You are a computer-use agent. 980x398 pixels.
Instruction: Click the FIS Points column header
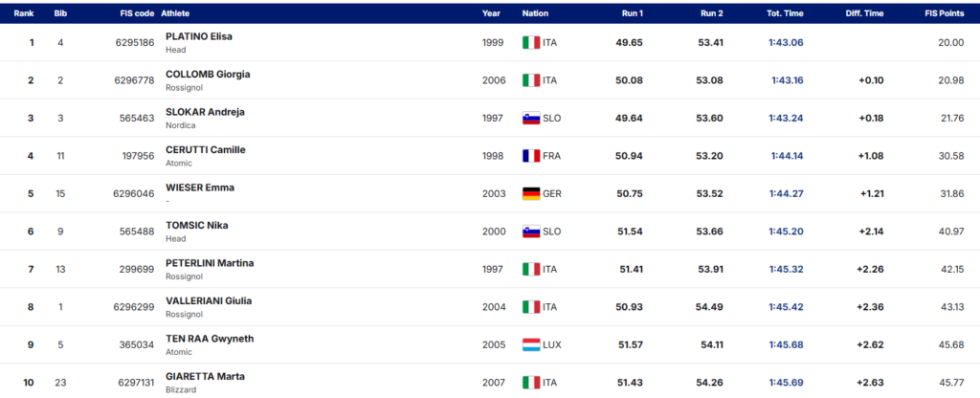click(x=945, y=13)
